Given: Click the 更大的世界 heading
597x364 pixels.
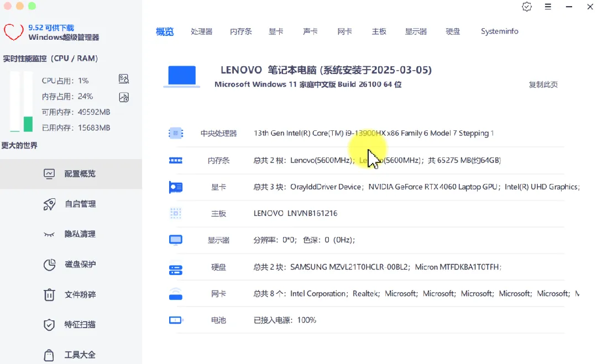Looking at the screenshot, I should pyautogui.click(x=19, y=146).
